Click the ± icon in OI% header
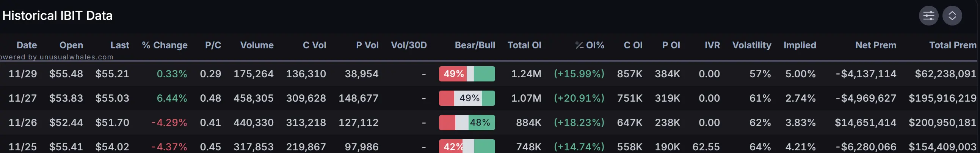Viewport: 980px width, 153px height. (579, 45)
